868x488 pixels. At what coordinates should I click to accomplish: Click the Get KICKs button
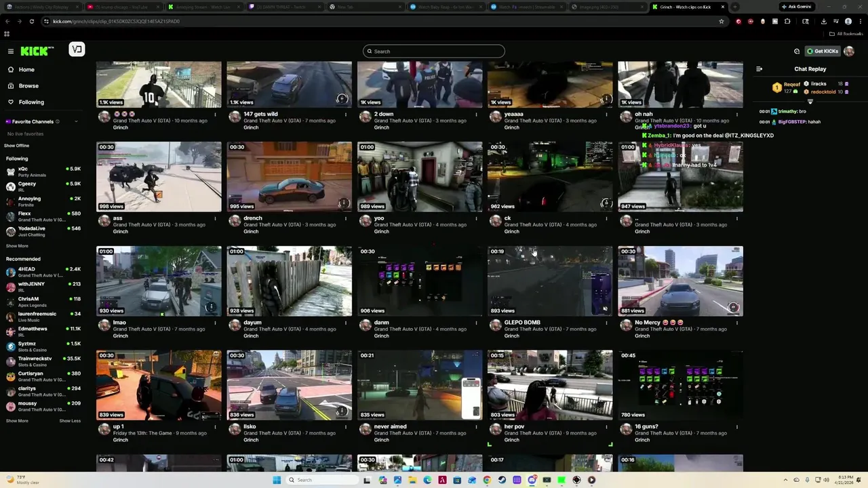tap(822, 52)
